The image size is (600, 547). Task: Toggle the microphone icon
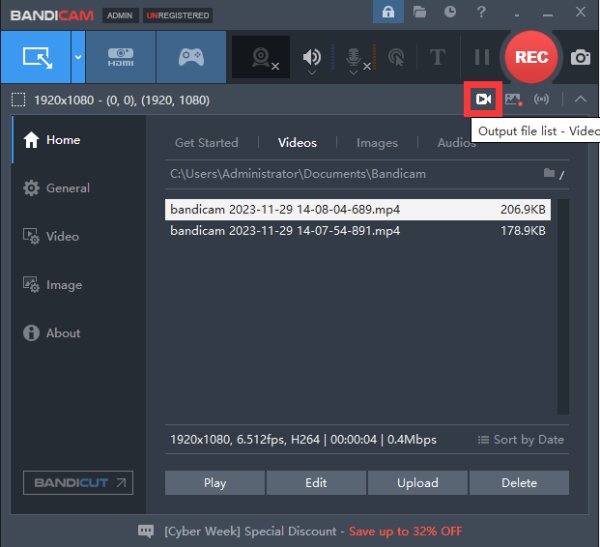coord(353,57)
